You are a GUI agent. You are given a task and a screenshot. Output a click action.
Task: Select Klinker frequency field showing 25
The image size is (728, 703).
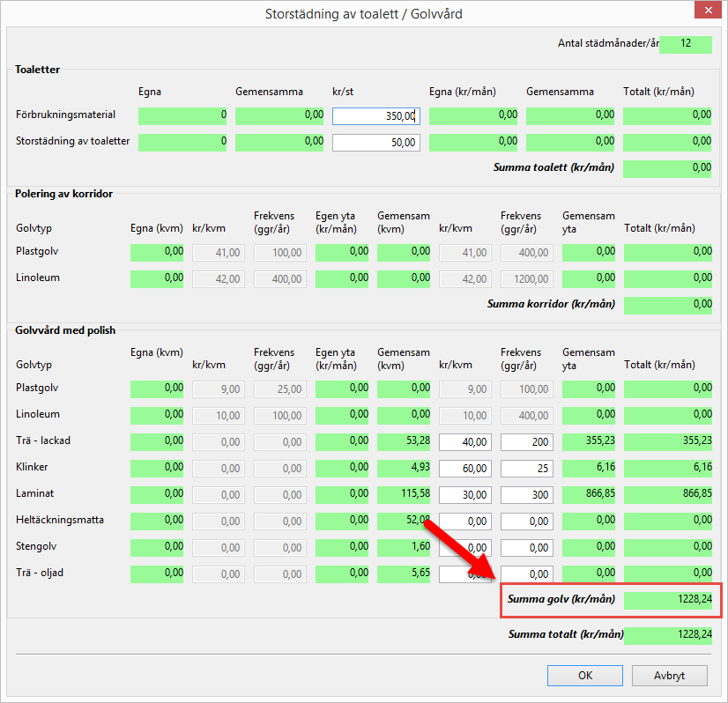[527, 468]
